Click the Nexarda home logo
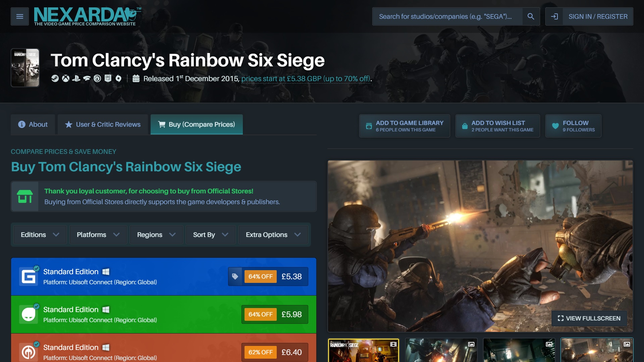This screenshot has width=644, height=362. 88,16
